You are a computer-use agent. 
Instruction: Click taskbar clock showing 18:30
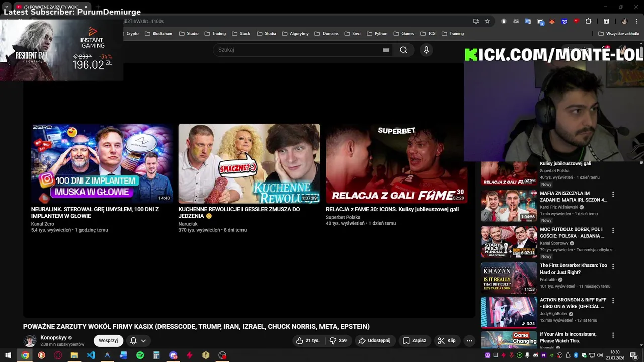[615, 355]
